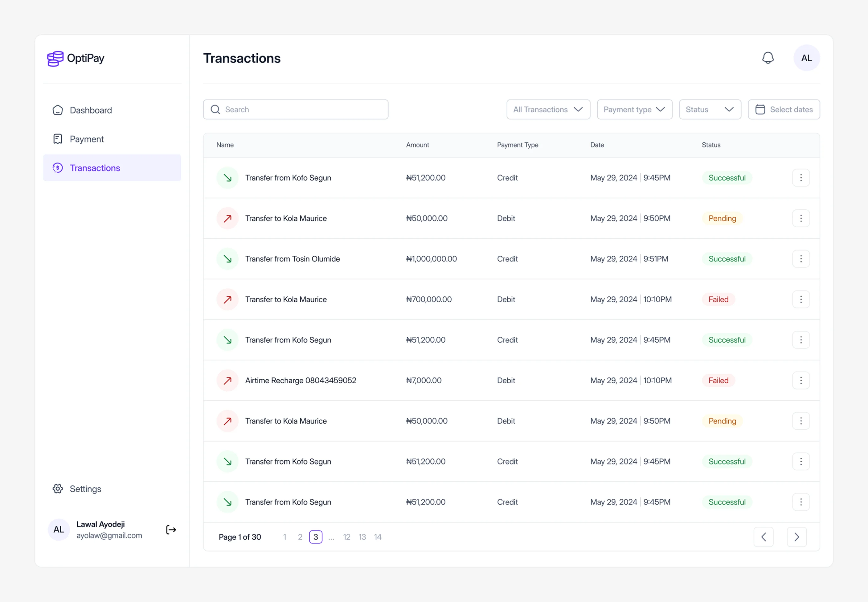Click the calendar icon in Select dates
868x602 pixels.
760,109
